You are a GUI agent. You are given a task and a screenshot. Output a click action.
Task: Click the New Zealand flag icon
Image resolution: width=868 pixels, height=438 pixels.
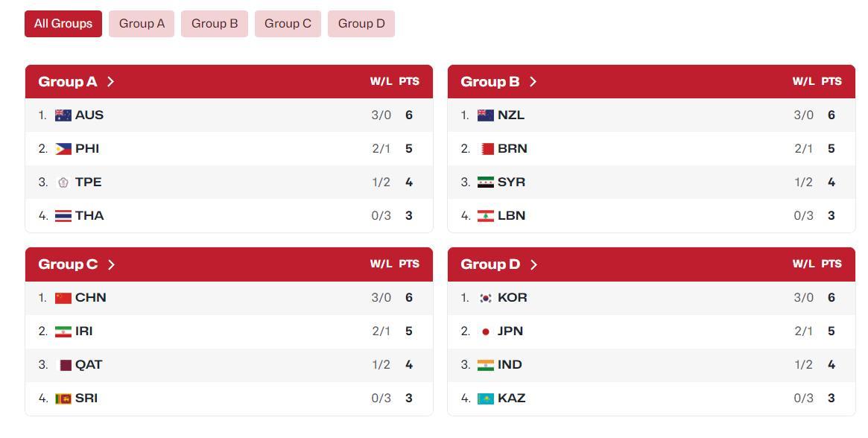point(486,115)
